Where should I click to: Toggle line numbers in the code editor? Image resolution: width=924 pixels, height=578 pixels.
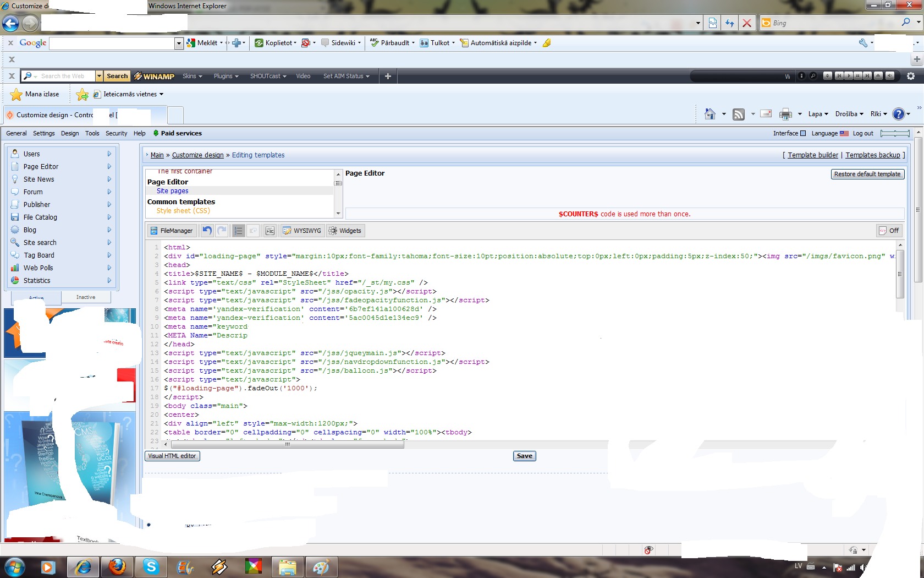click(238, 231)
